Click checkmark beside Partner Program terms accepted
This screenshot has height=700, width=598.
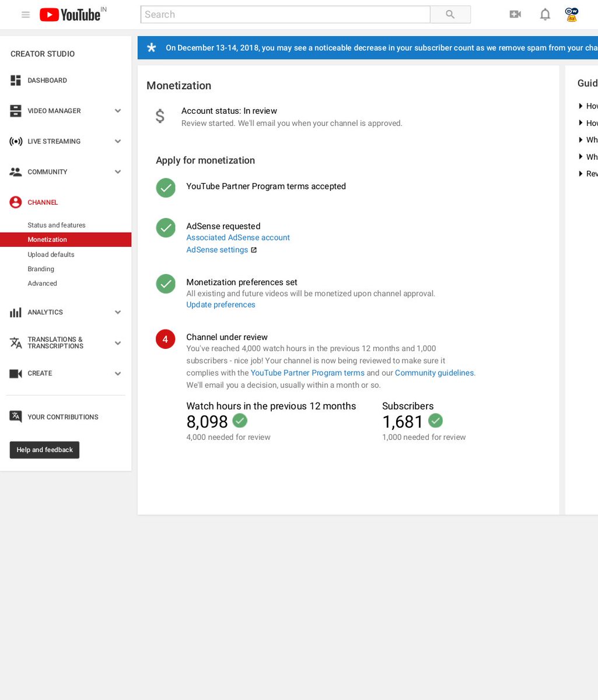pyautogui.click(x=166, y=188)
